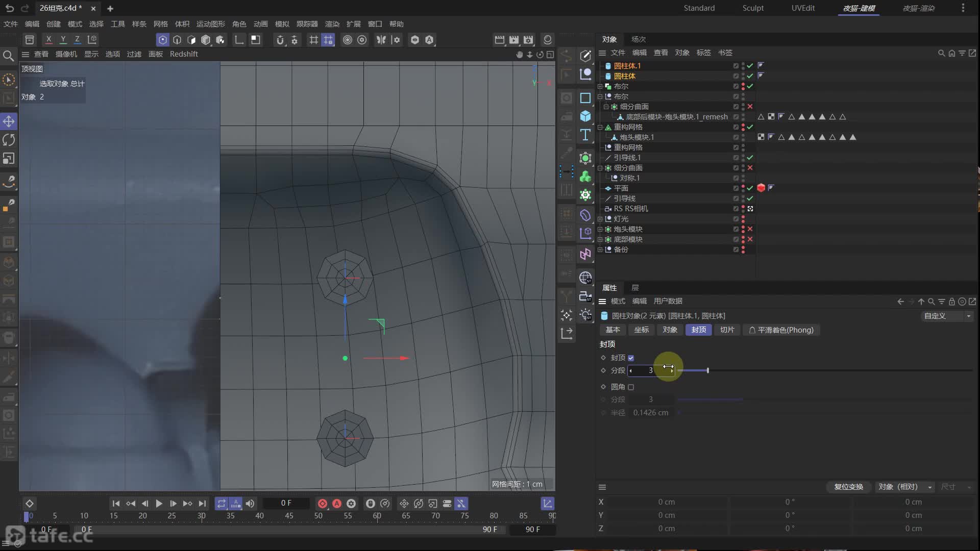The image size is (980, 551).
Task: Open the 运动图形 menu
Action: (210, 24)
